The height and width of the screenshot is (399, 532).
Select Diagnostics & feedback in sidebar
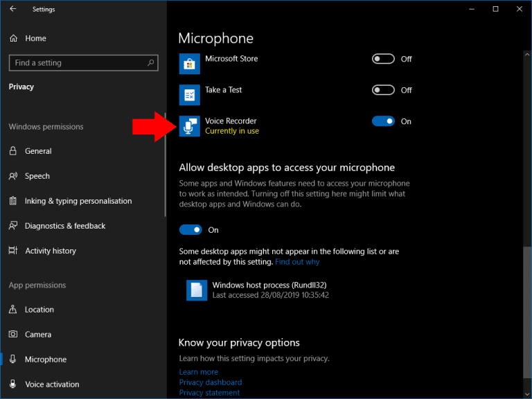(65, 226)
